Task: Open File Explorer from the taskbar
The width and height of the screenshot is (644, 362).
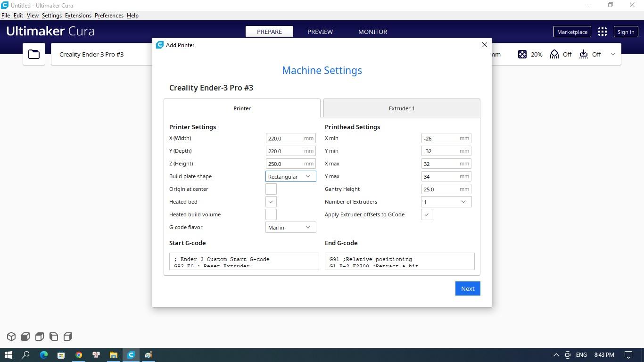Action: click(114, 355)
